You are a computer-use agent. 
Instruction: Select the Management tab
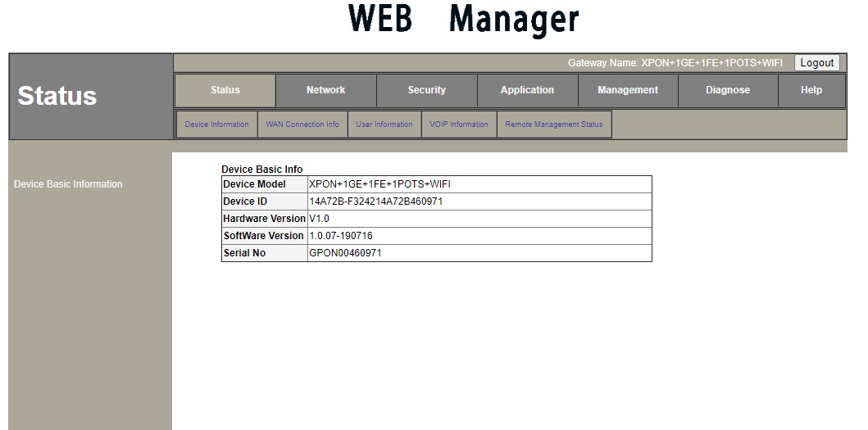point(628,90)
